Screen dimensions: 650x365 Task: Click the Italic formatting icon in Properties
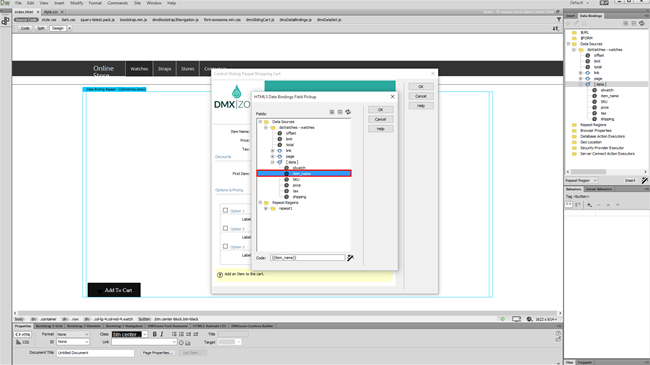click(x=162, y=334)
